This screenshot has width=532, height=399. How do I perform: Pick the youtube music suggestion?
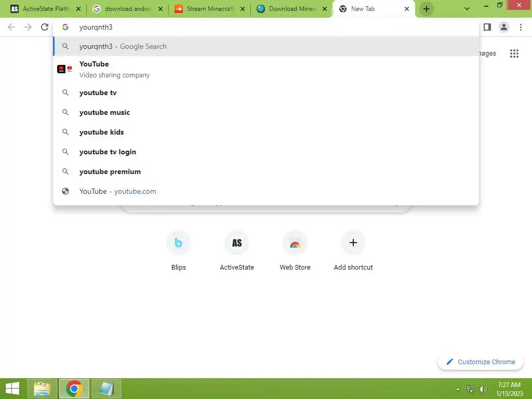[266, 112]
